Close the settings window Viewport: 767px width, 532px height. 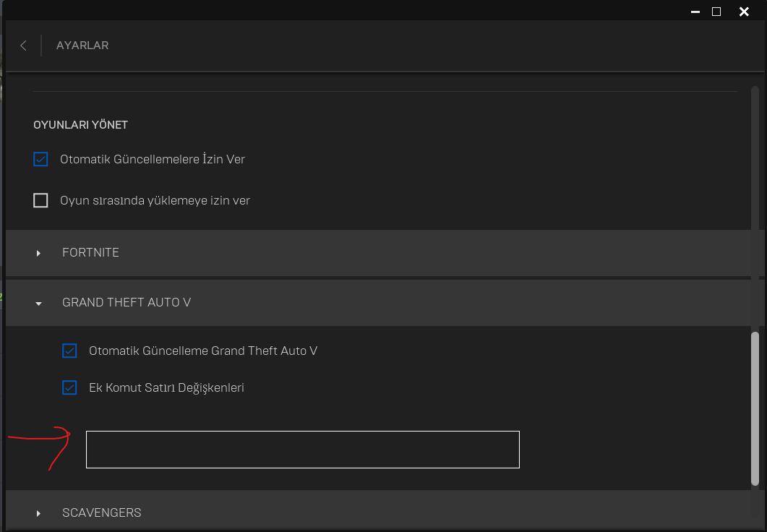coord(744,12)
